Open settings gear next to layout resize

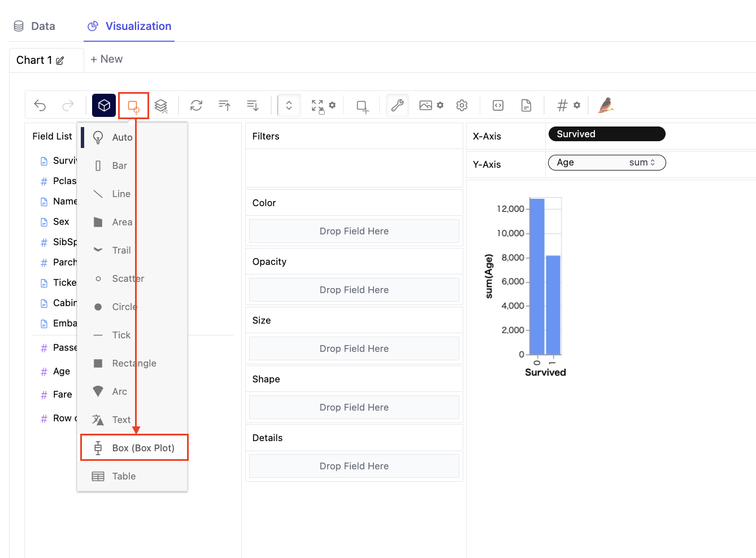click(x=332, y=105)
